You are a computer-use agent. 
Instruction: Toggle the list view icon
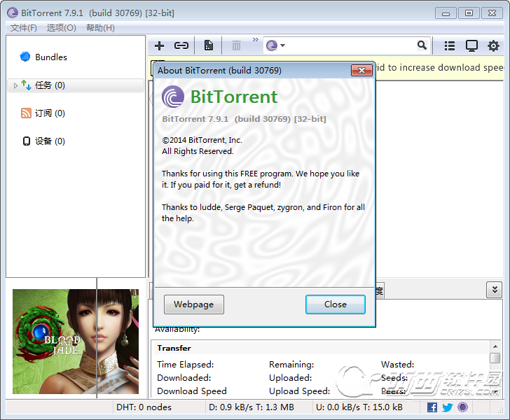point(450,45)
